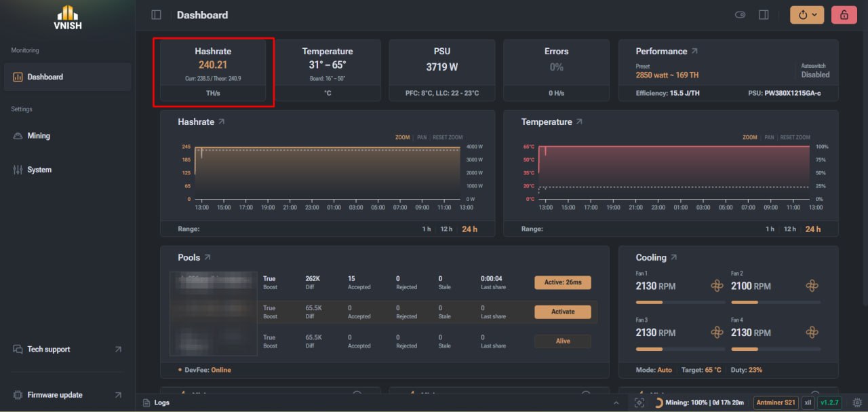Click the Activate button for second pool
This screenshot has width=868, height=412.
(563, 312)
